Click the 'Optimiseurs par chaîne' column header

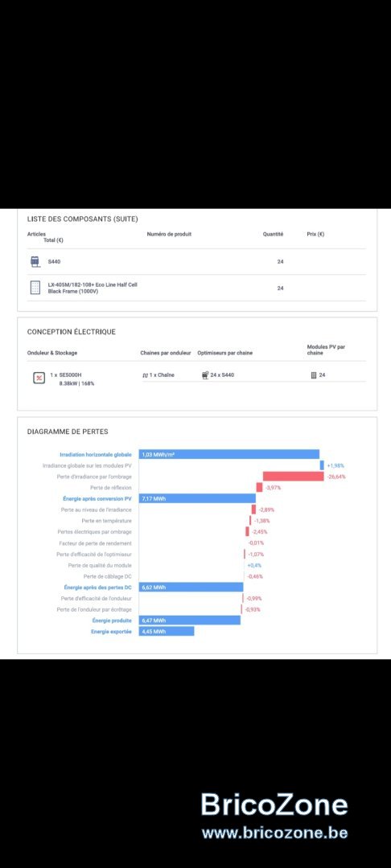(224, 353)
